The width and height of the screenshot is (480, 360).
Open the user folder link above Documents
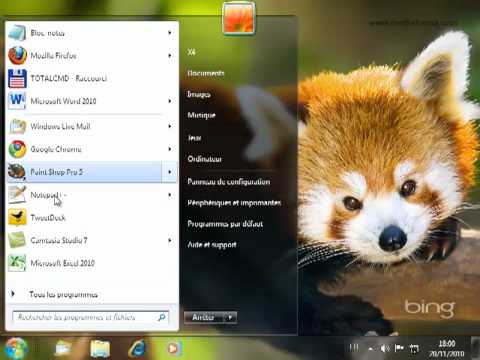(x=191, y=52)
